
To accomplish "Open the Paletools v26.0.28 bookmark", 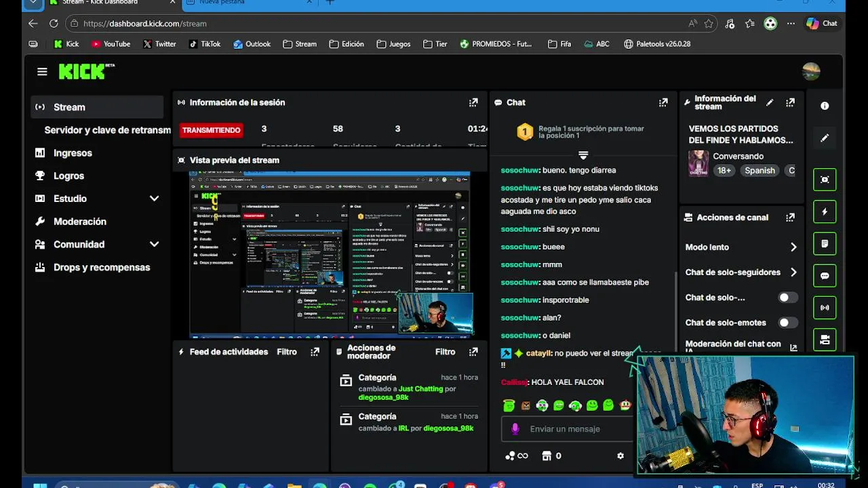I will 657,44.
